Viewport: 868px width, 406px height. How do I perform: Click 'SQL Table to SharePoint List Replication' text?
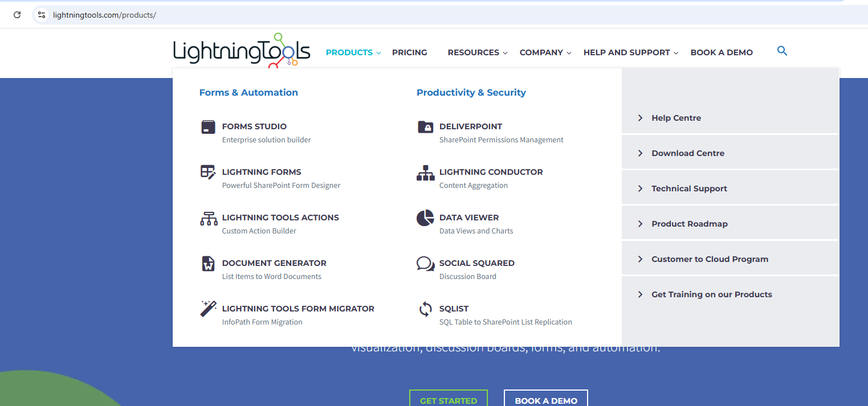coord(506,322)
